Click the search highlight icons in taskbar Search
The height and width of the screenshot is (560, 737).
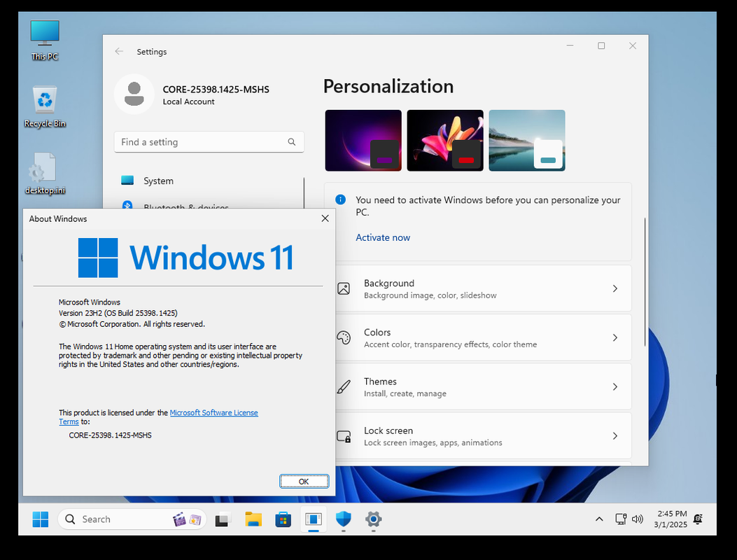click(187, 519)
